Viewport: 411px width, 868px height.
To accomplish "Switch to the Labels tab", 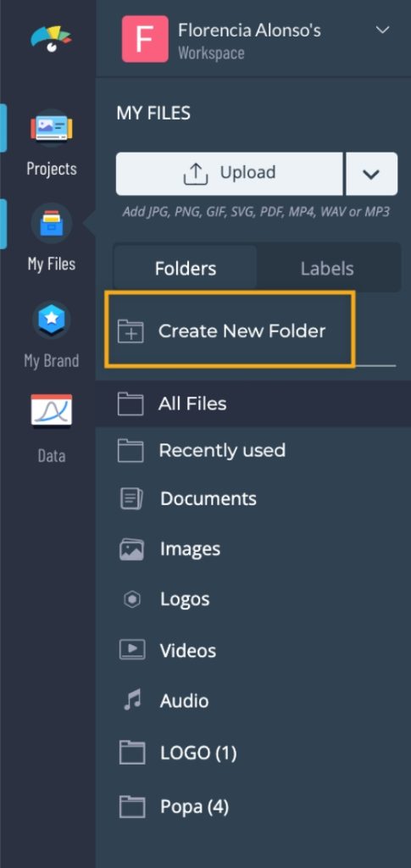I will [x=327, y=269].
